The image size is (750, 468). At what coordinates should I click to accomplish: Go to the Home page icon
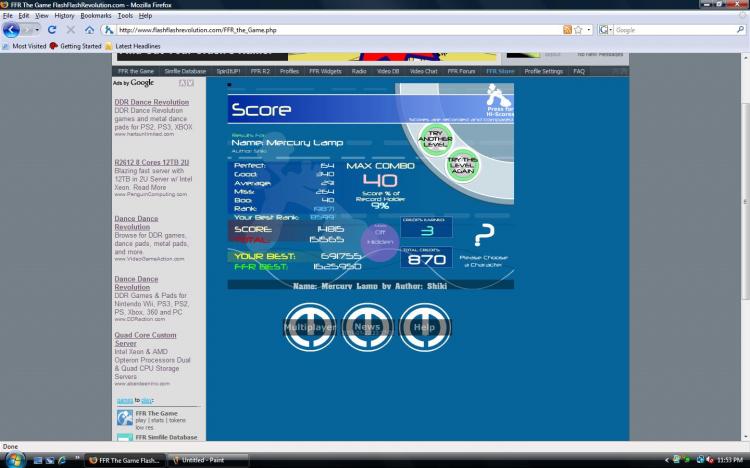(x=89, y=30)
